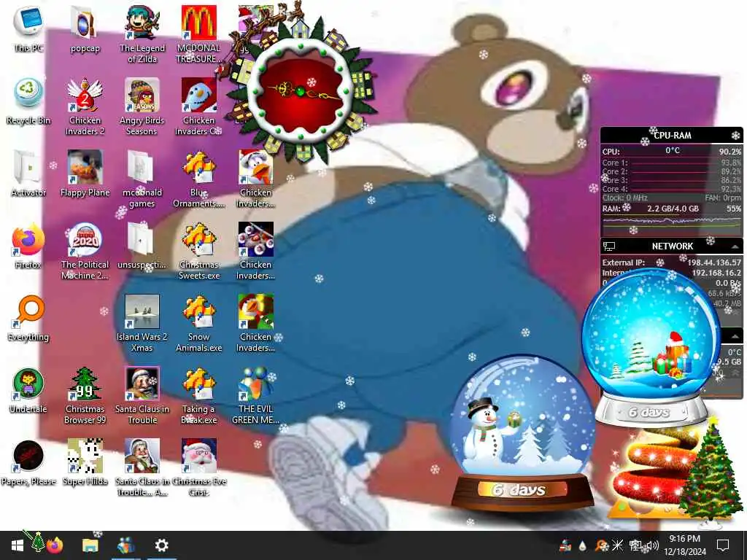Click the water drop tray icon
This screenshot has width=747, height=560.
582,545
